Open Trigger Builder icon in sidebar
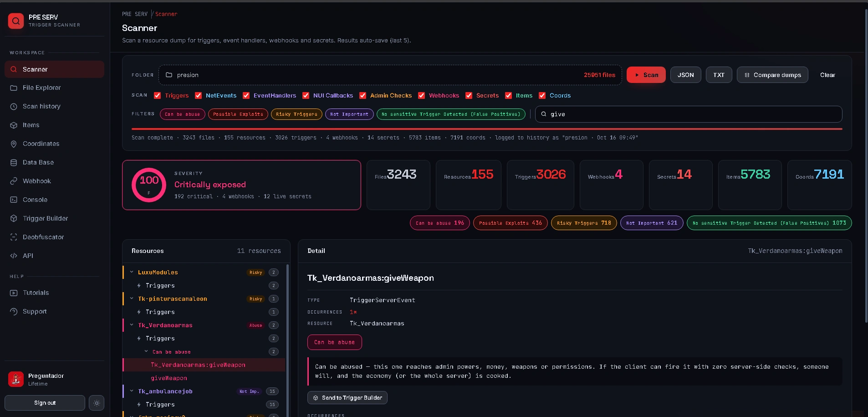 pos(14,218)
